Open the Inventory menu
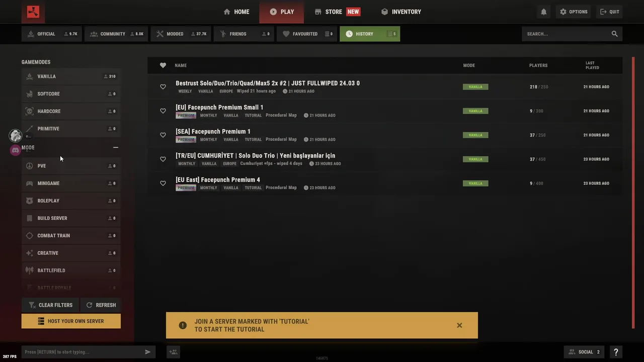This screenshot has width=644, height=362. click(x=401, y=12)
